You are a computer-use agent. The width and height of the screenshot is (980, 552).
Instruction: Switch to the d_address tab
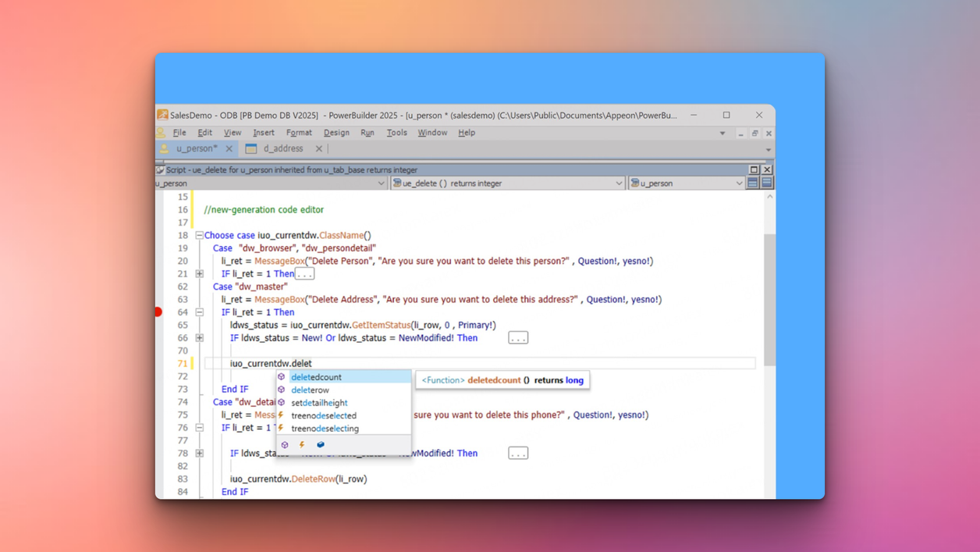(x=282, y=148)
